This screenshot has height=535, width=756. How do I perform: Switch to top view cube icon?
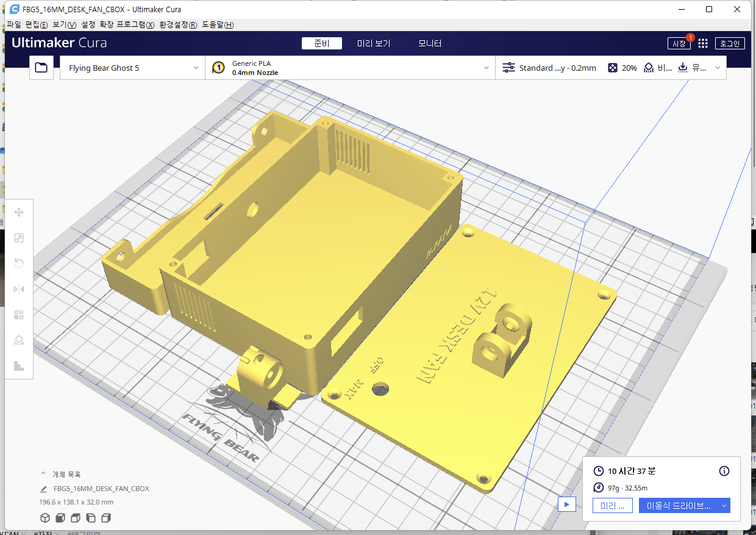[x=76, y=518]
